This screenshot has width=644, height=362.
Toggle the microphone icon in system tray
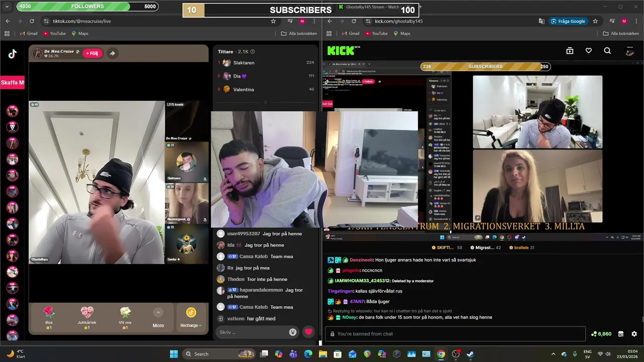575,354
